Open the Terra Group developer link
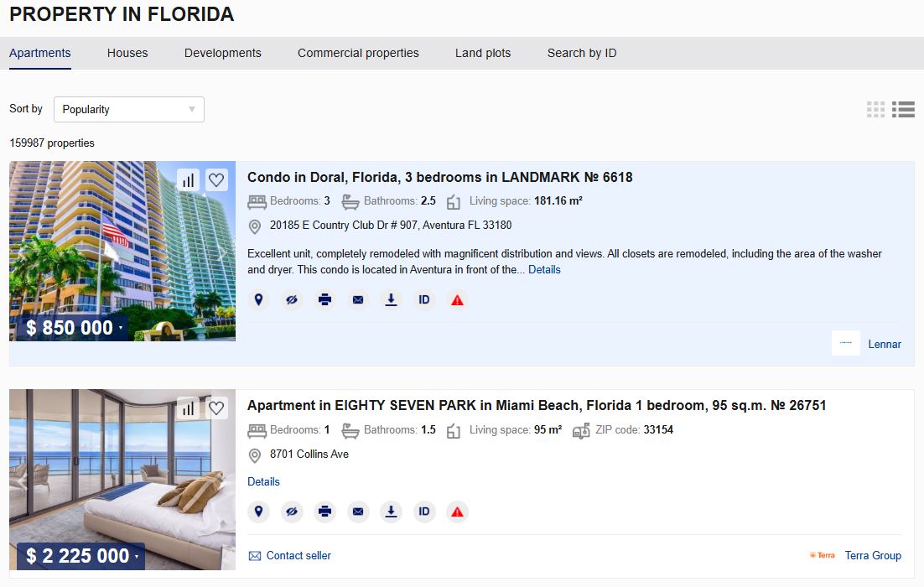The height and width of the screenshot is (587, 924). pyautogui.click(x=873, y=556)
